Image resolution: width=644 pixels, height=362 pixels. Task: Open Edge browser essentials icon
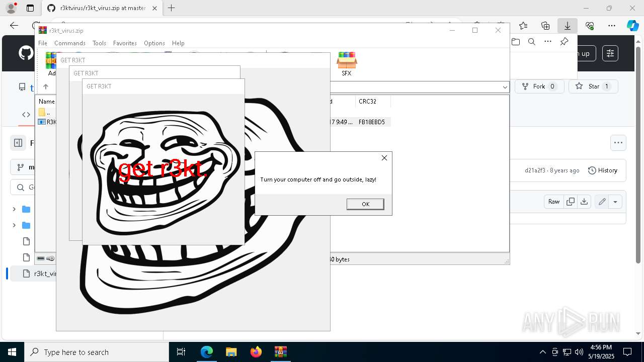click(x=590, y=26)
